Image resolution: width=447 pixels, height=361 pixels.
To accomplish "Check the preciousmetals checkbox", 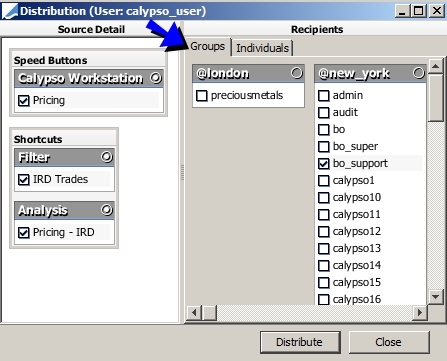I will [x=202, y=96].
